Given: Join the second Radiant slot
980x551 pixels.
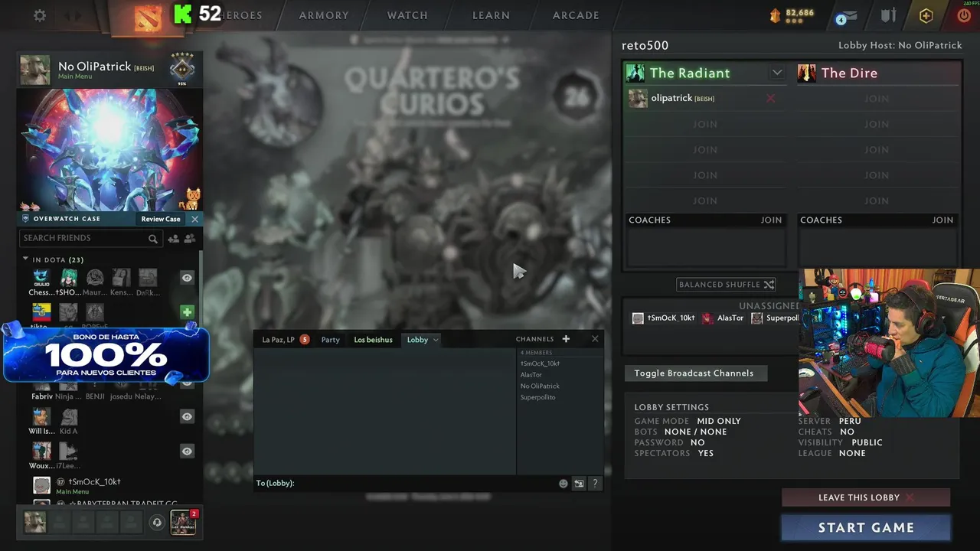Looking at the screenshot, I should pos(705,124).
